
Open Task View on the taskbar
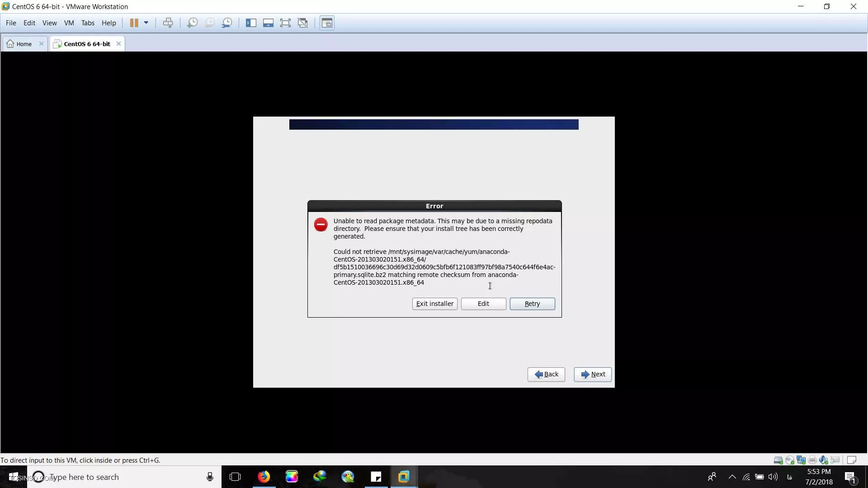coord(235,477)
